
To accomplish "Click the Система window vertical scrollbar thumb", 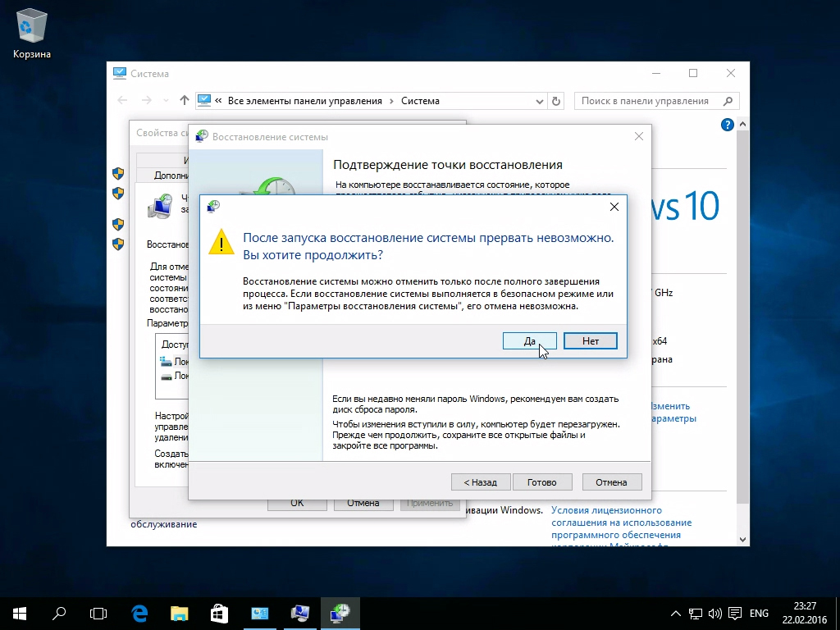I will pos(742,316).
